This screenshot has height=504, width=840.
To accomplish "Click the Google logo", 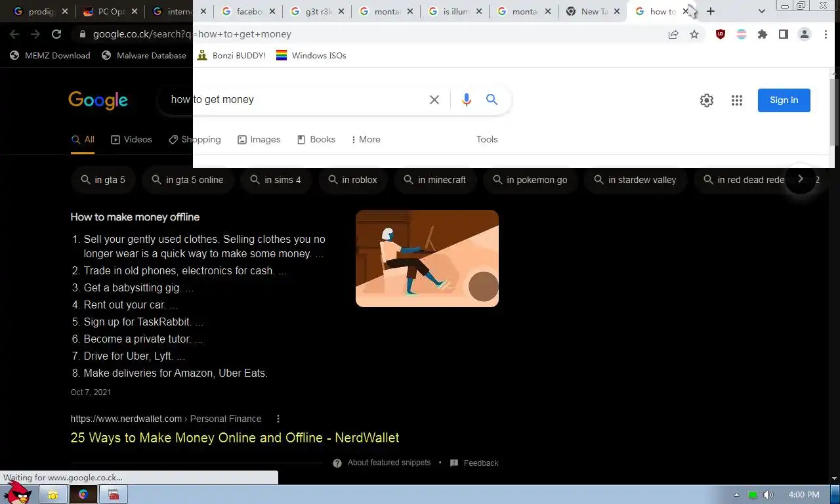I will pos(98,100).
